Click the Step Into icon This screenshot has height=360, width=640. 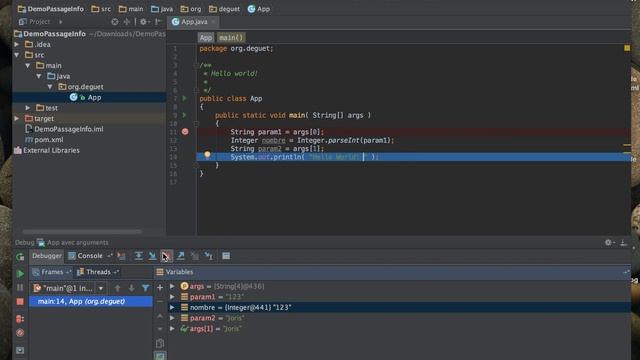[x=152, y=256]
